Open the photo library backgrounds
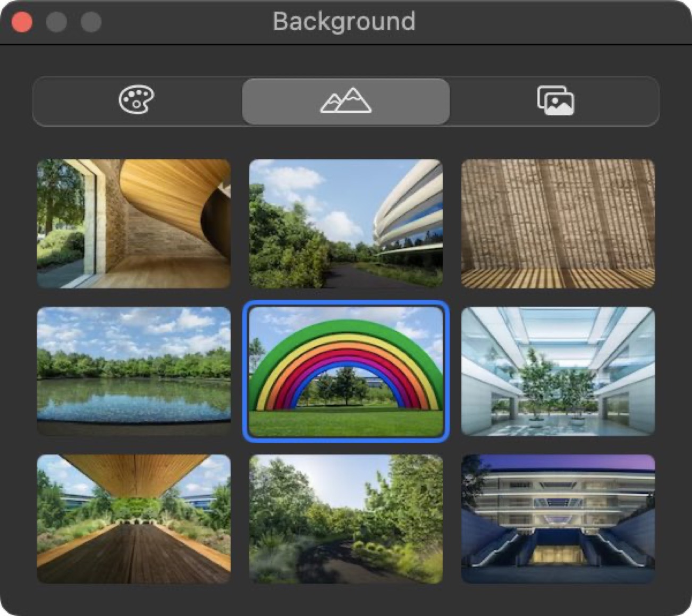Image resolution: width=692 pixels, height=616 pixels. point(556,101)
